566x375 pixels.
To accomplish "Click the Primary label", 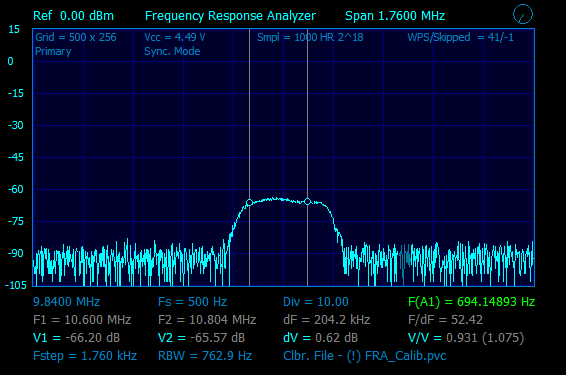I will tap(53, 51).
